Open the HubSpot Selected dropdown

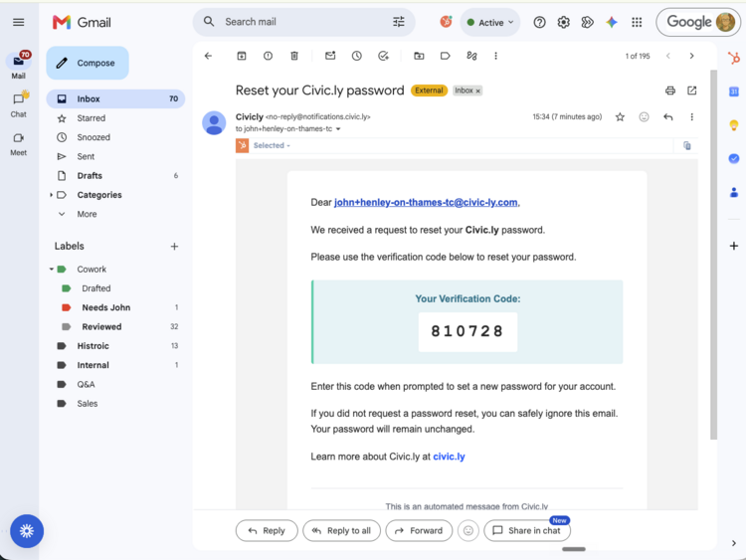(x=272, y=145)
